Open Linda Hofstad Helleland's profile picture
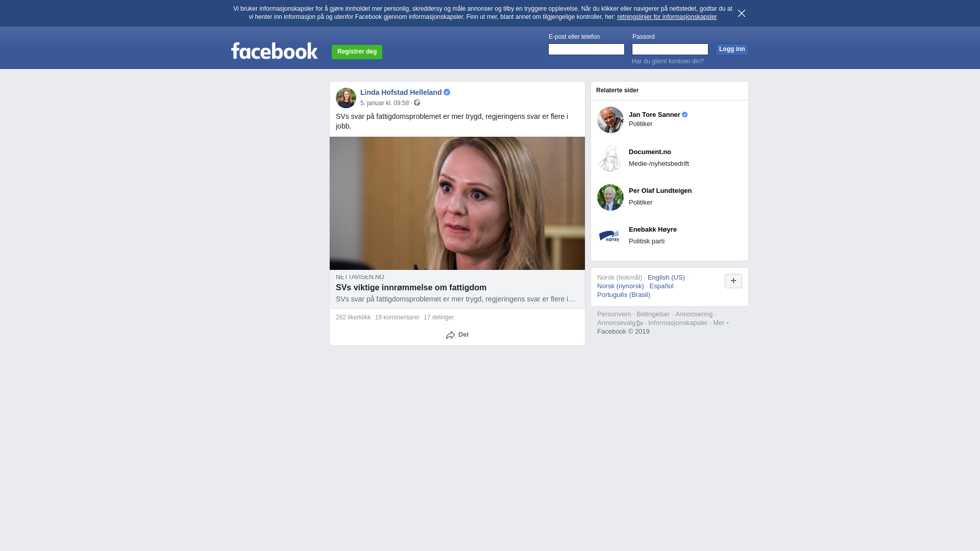 click(x=346, y=98)
